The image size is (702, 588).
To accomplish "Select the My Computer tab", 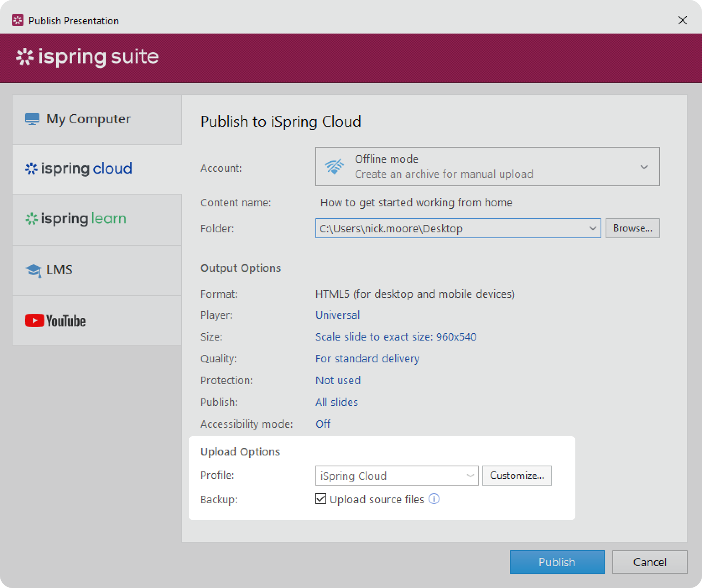I will [x=97, y=120].
